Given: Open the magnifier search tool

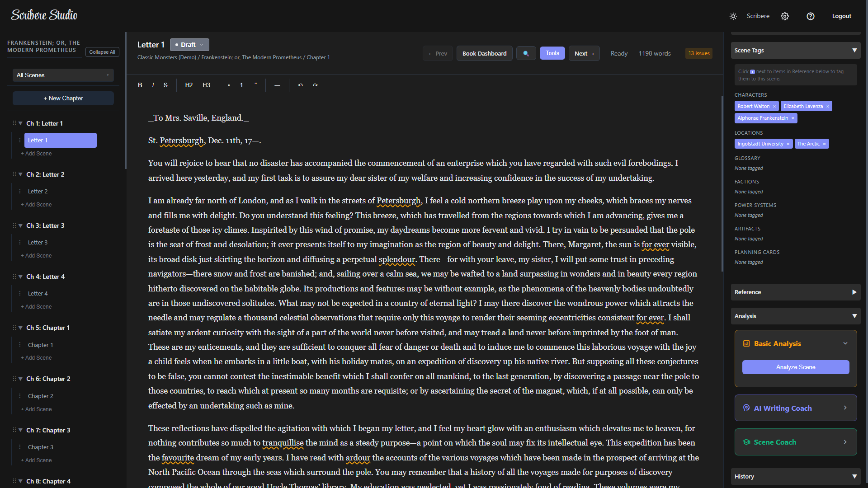Looking at the screenshot, I should click(526, 53).
